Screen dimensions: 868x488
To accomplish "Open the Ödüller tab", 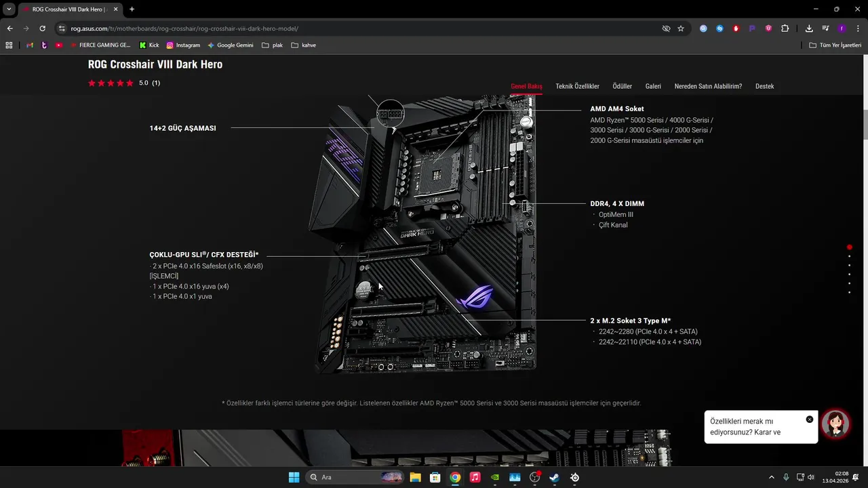I will pos(622,86).
